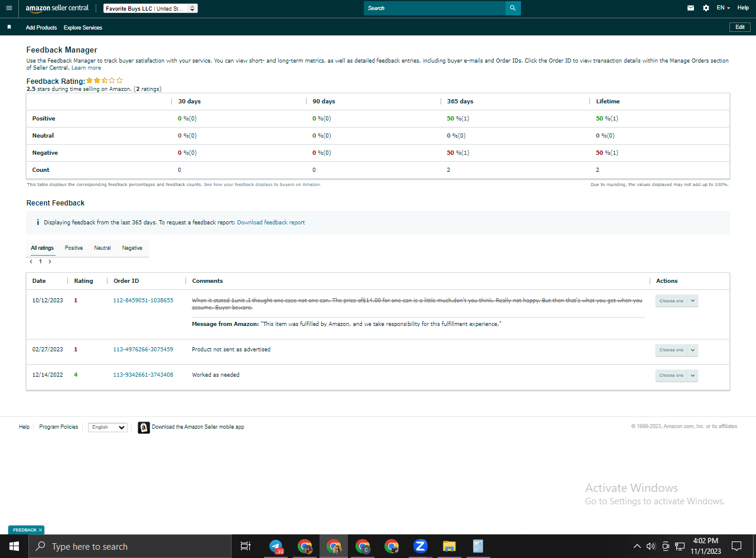This screenshot has height=558, width=756.
Task: Open the Favorite Buys LLC account switcher
Action: coord(151,8)
